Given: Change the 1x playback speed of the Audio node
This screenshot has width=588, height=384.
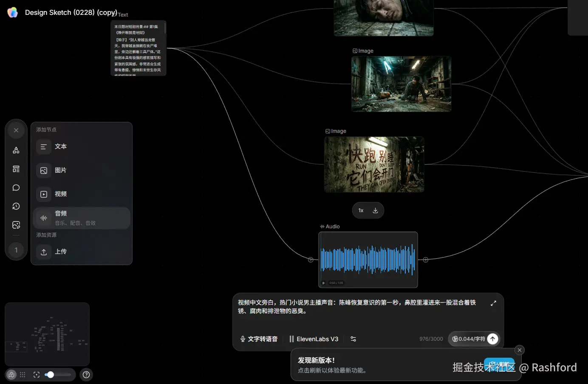Looking at the screenshot, I should point(361,210).
